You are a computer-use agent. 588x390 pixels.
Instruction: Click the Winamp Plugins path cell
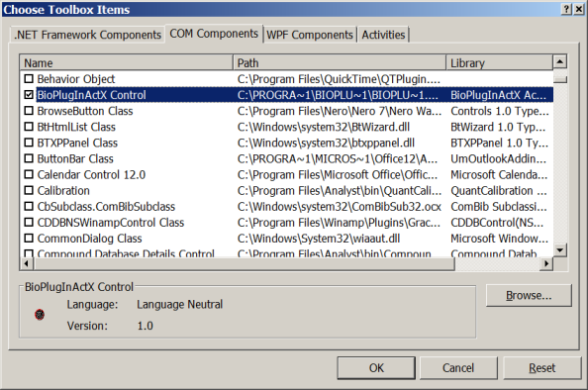pos(339,223)
